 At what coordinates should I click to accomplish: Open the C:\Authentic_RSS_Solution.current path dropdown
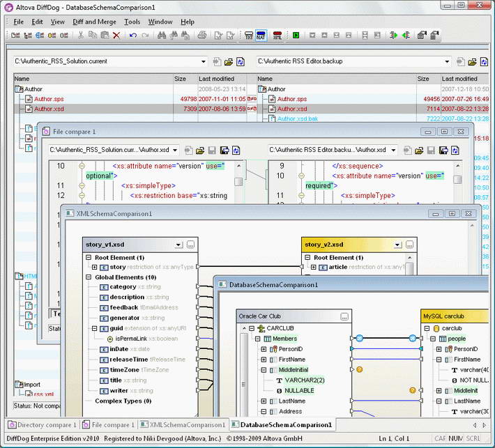click(203, 62)
